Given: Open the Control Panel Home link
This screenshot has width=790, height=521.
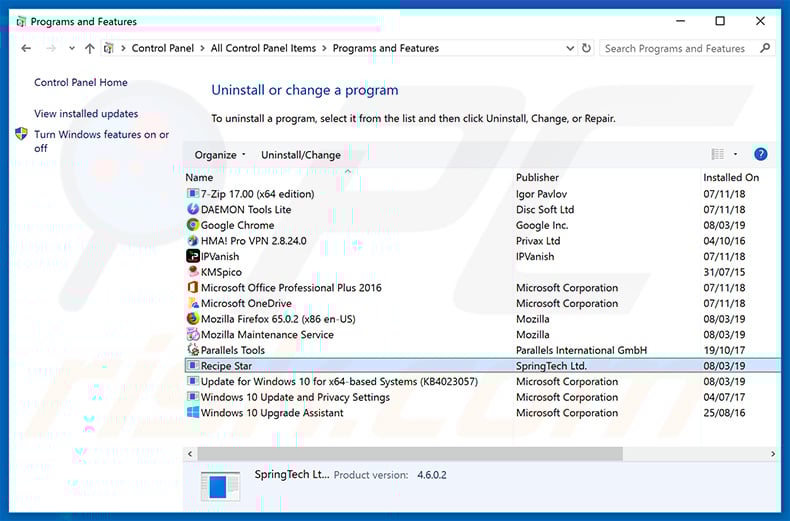Looking at the screenshot, I should (81, 82).
